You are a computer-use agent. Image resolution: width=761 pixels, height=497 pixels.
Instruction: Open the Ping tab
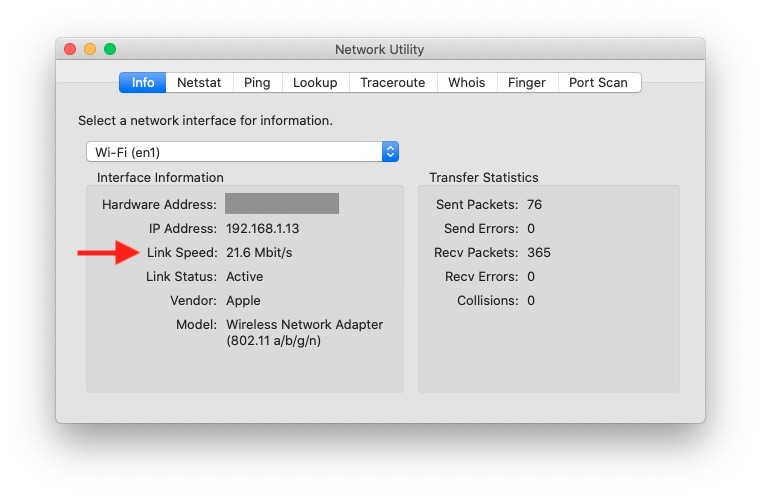pyautogui.click(x=257, y=83)
